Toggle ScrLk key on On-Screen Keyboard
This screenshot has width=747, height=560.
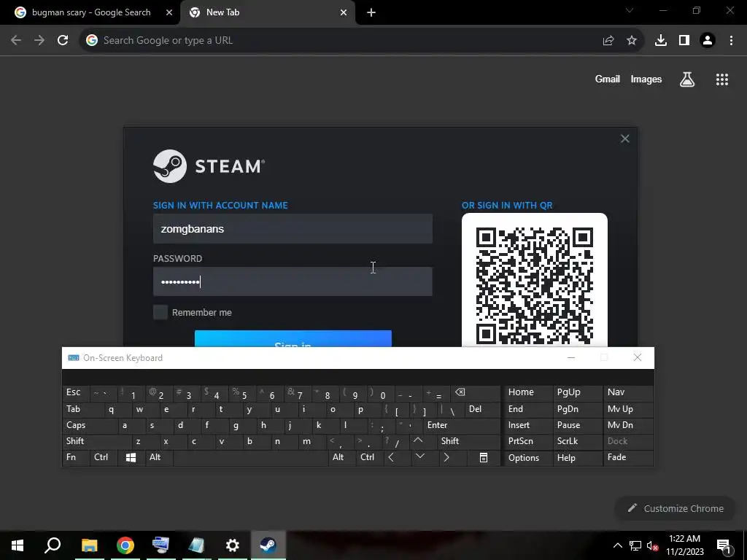point(577,441)
